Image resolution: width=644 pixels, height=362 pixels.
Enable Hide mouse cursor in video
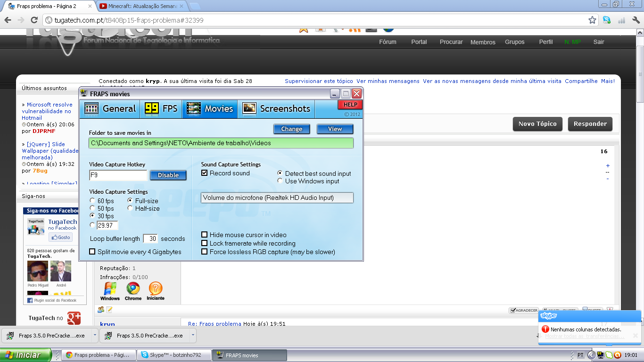coord(205,235)
